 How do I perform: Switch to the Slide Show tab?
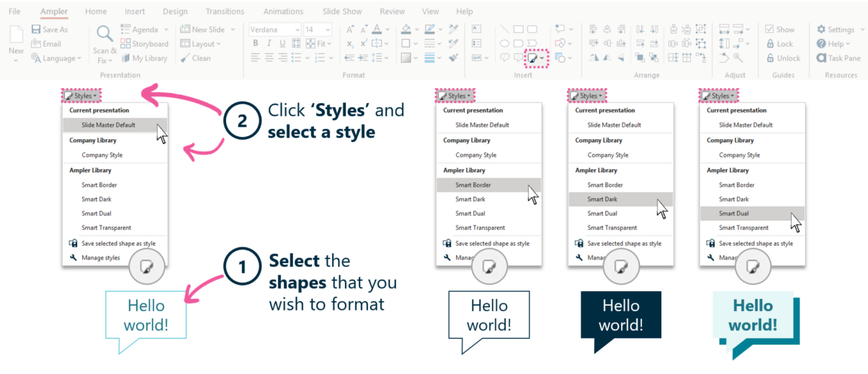[x=341, y=12]
